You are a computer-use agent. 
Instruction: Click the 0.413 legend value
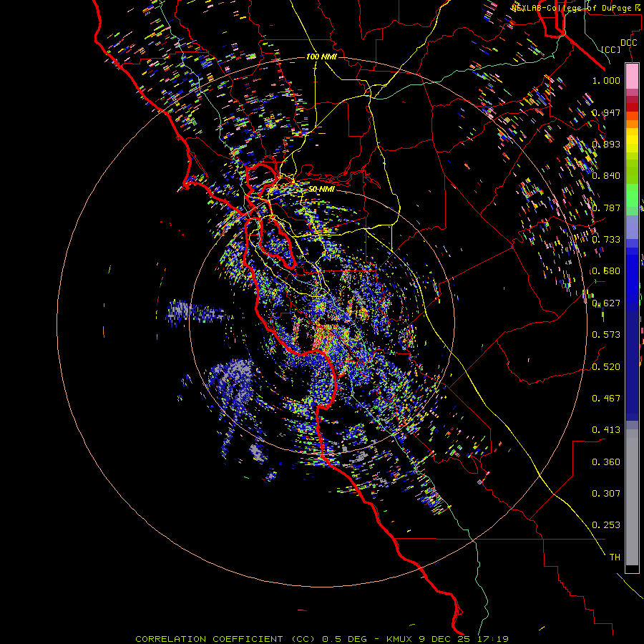tap(606, 430)
